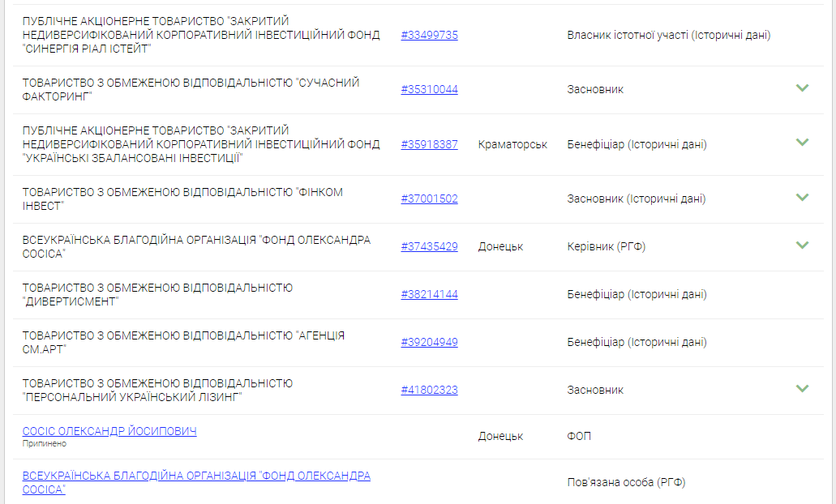Screen dimensions: 836x504
Task: Expand the СУЧАСНИЙ ФАКТОРИНГ row details
Action: tap(802, 88)
